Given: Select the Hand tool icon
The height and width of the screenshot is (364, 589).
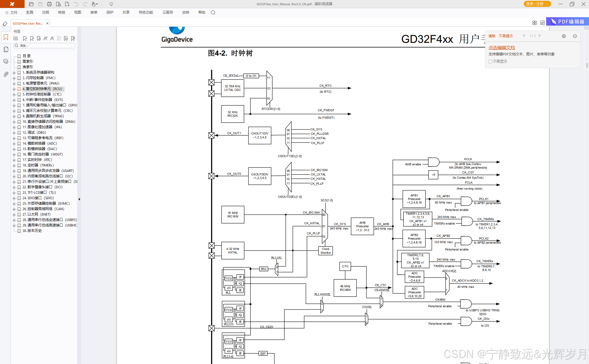Looking at the screenshot, I should tap(93, 4).
